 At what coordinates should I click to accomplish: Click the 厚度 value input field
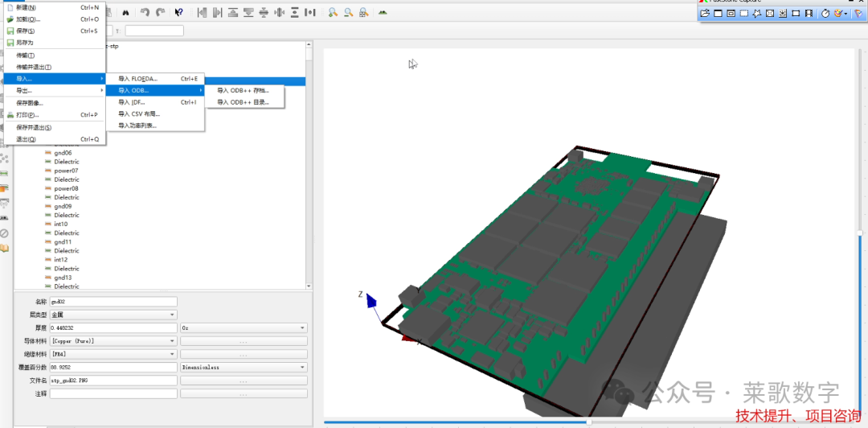(x=113, y=327)
